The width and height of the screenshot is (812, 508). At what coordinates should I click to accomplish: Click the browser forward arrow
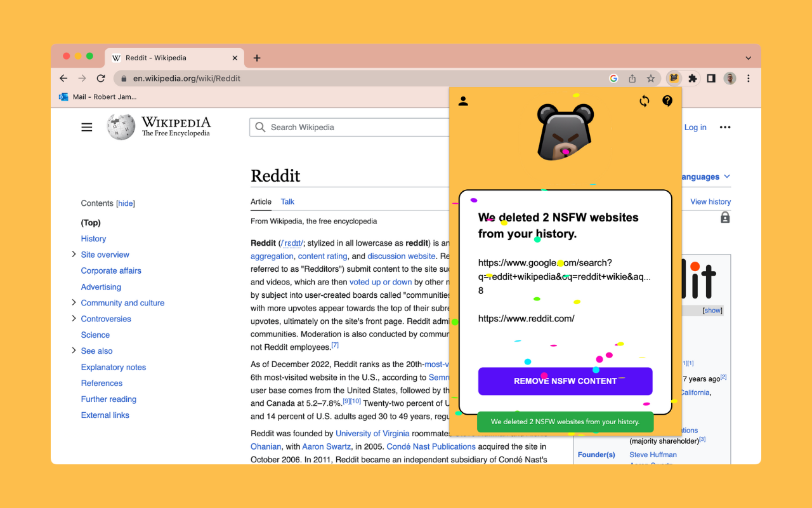[x=82, y=79]
